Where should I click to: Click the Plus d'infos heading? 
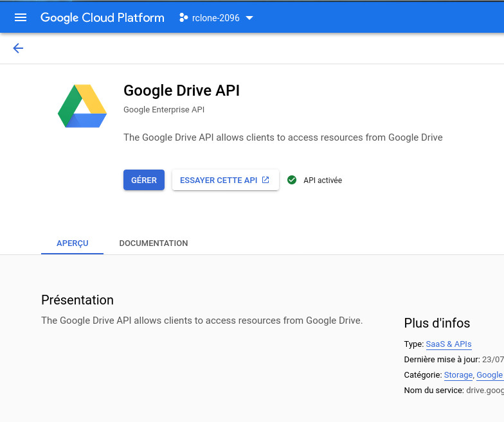point(437,323)
